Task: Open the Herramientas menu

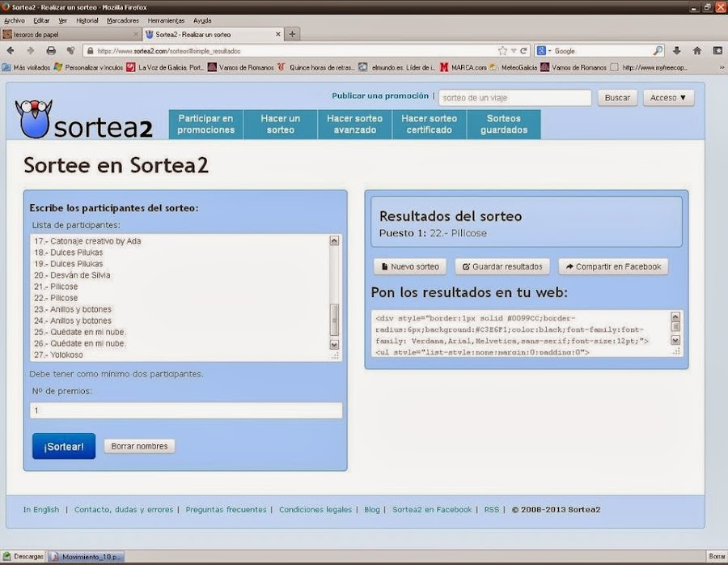Action: 166,20
